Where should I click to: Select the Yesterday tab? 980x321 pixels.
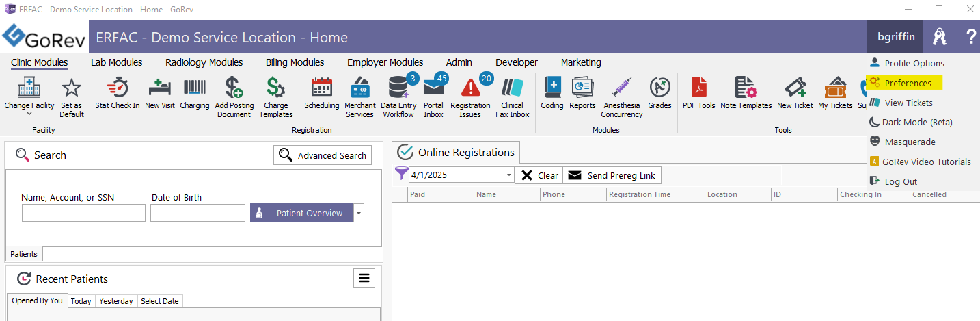click(116, 301)
